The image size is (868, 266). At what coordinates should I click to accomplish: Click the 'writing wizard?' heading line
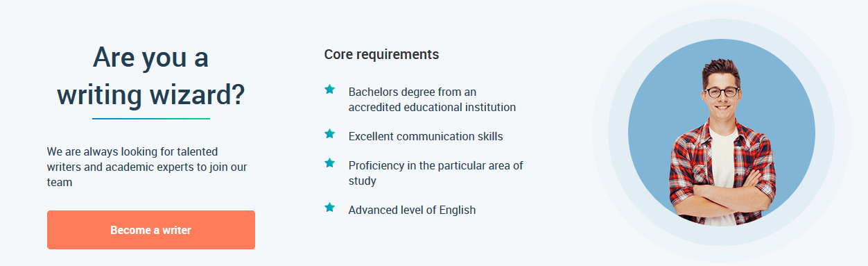coord(150,94)
